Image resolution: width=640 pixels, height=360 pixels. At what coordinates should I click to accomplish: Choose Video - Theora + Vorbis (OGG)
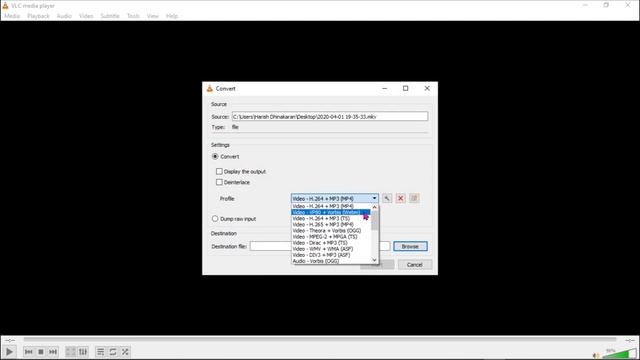331,231
